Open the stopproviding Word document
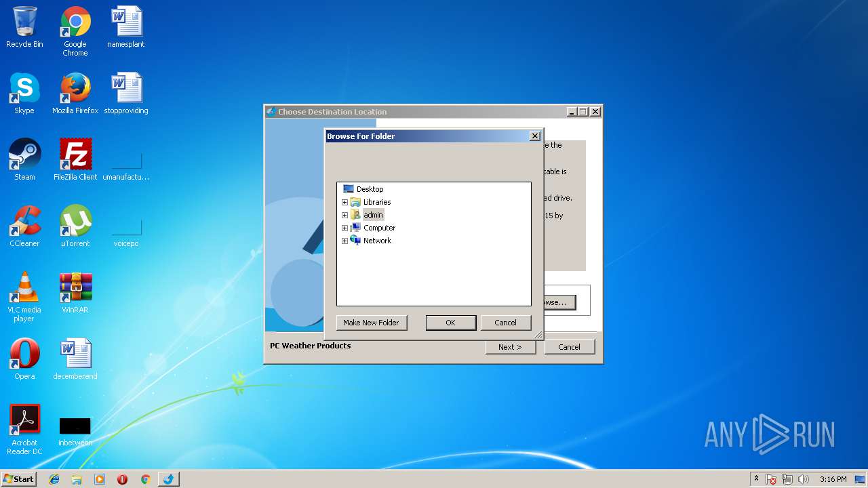Image resolution: width=868 pixels, height=488 pixels. (126, 94)
